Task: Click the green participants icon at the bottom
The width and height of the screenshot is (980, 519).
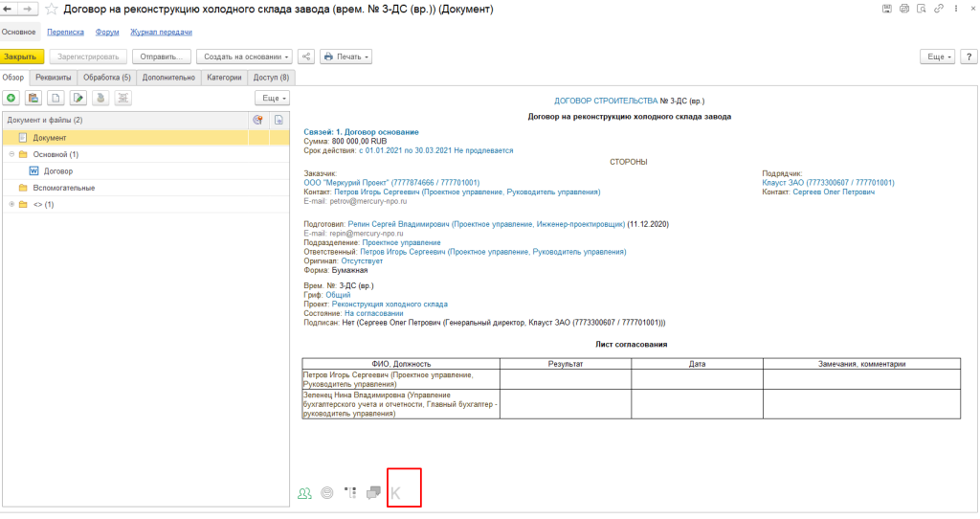Action: pos(304,493)
